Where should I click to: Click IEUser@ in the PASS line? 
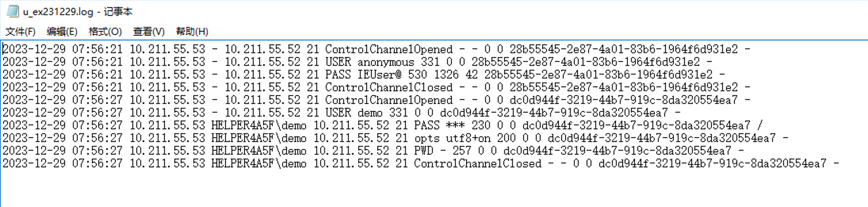pyautogui.click(x=379, y=75)
